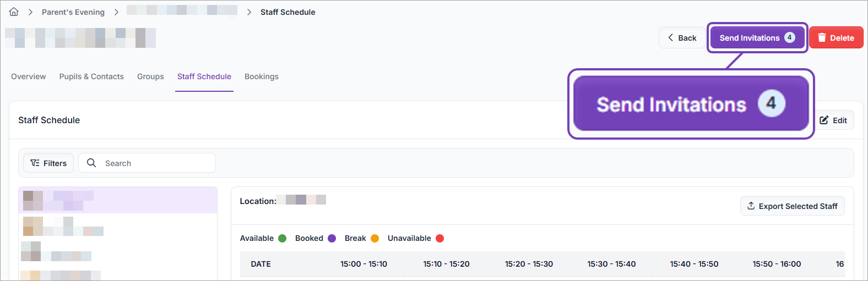
Task: Click the pencil icon on Edit
Action: (x=824, y=120)
